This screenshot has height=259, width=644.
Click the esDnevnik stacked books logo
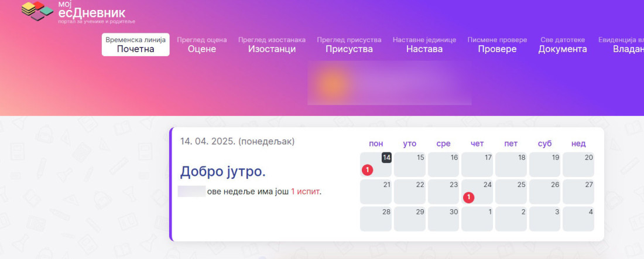point(37,11)
